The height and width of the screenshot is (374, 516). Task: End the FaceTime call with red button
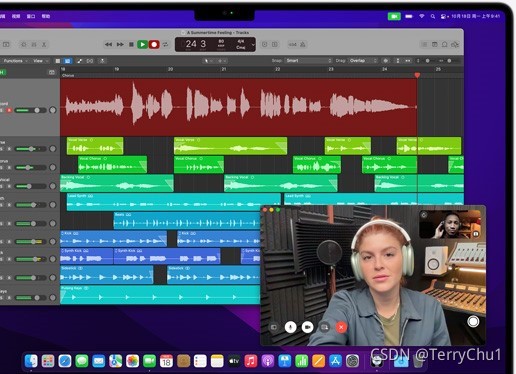(x=341, y=327)
